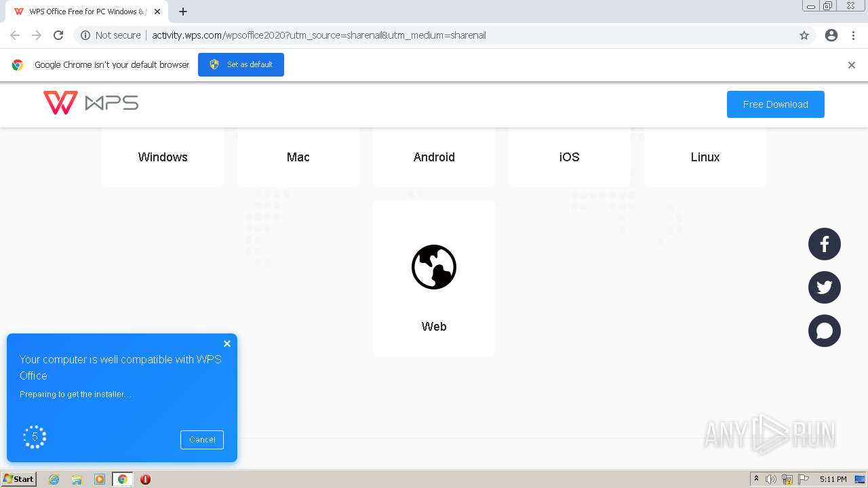Click the address bar URL

(x=319, y=35)
